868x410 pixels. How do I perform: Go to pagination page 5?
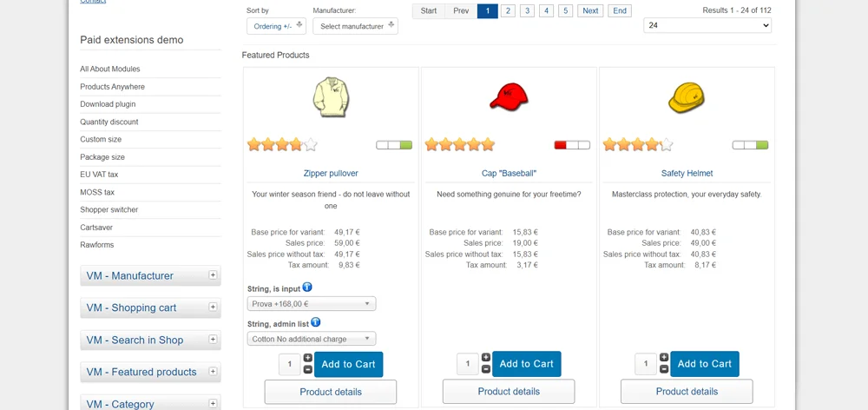pyautogui.click(x=565, y=10)
